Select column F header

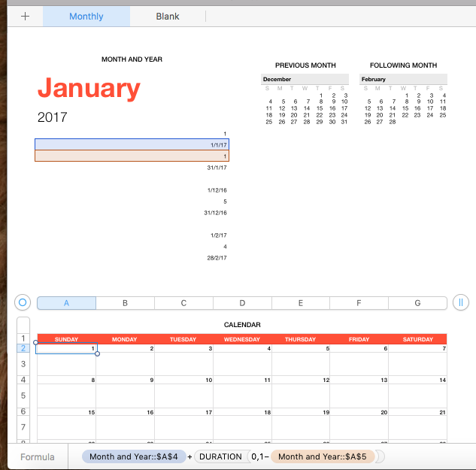(359, 303)
